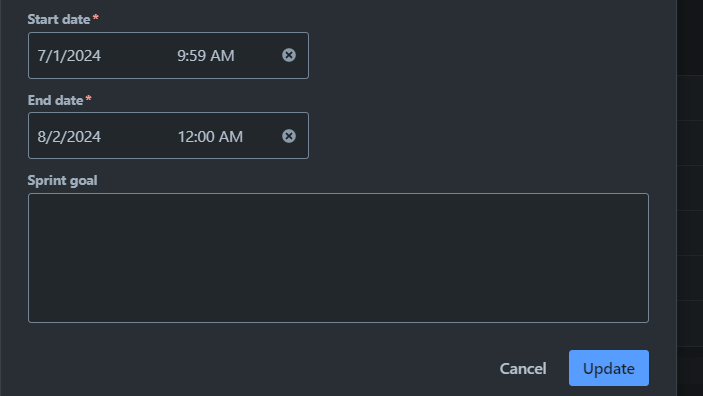
Task: Select the year 2024 in Start date
Action: tap(84, 56)
